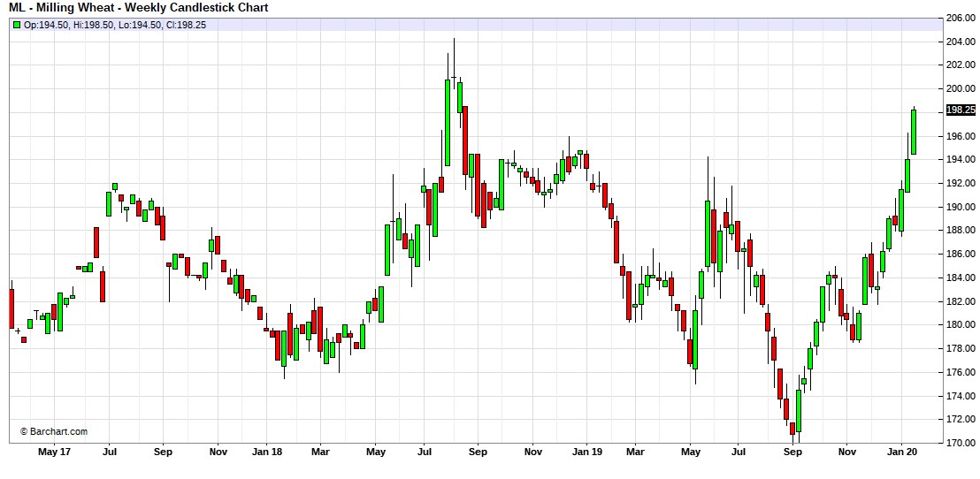
Task: Select the 'Jan 18' date label on the x-axis
Action: (x=266, y=452)
